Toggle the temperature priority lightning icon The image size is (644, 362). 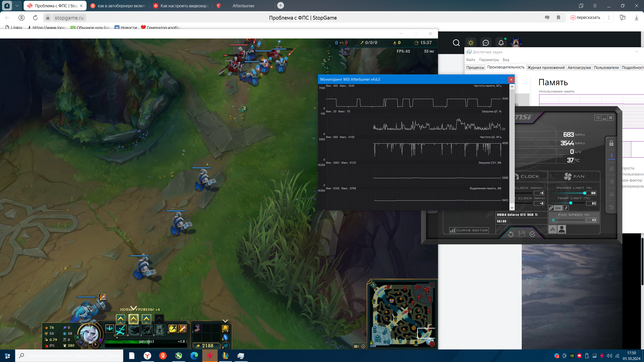[566, 208]
